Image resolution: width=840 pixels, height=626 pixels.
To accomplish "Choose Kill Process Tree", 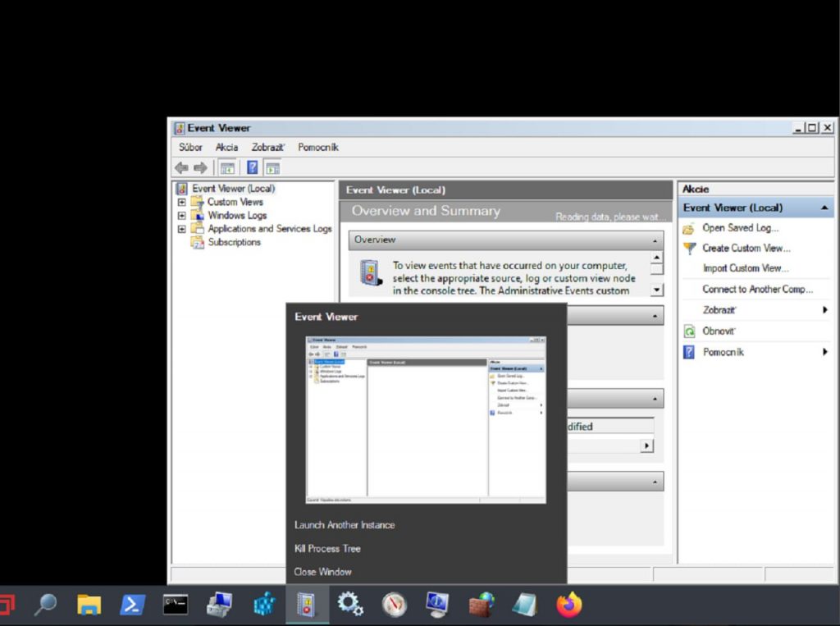I will [x=327, y=549].
